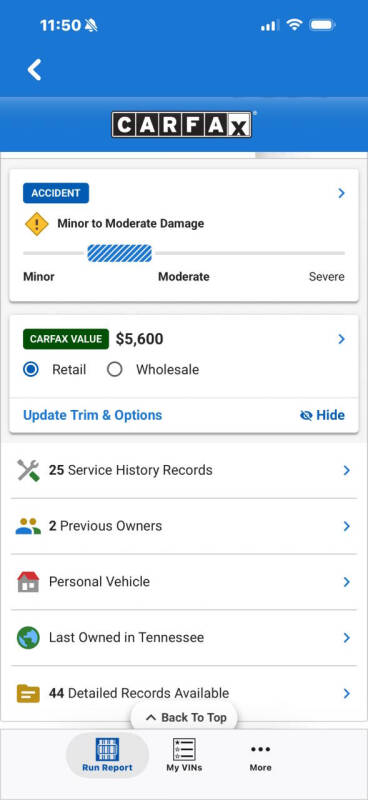Tap the yellow detailed records folder icon
The image size is (368, 800).
pos(28,693)
